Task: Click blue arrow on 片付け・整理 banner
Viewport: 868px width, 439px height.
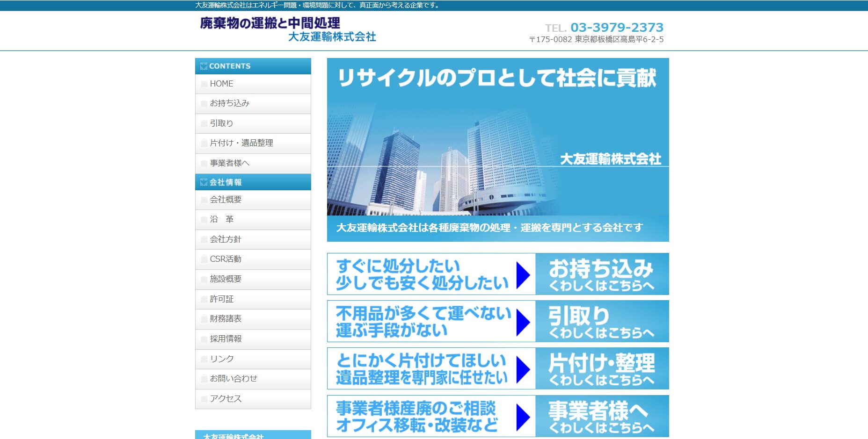Action: [523, 369]
